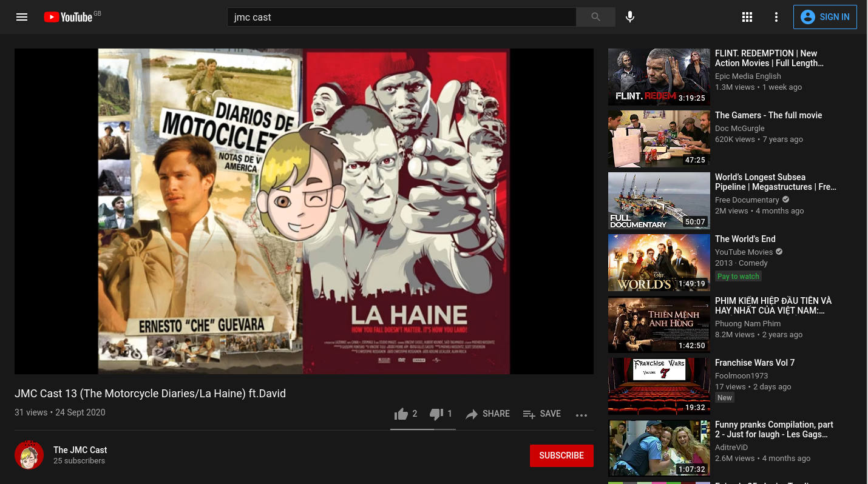Open 'Funny pranks Compilation, part 2' title

[x=774, y=429]
